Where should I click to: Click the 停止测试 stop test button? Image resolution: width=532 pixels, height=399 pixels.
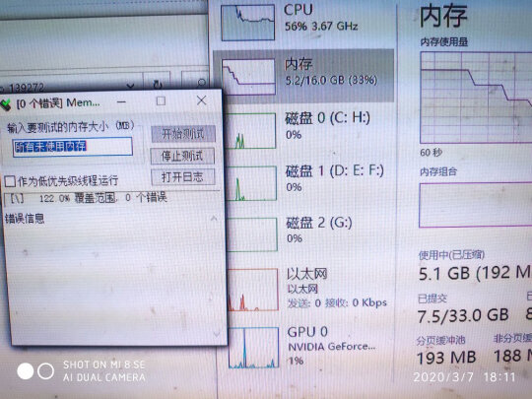click(x=182, y=156)
